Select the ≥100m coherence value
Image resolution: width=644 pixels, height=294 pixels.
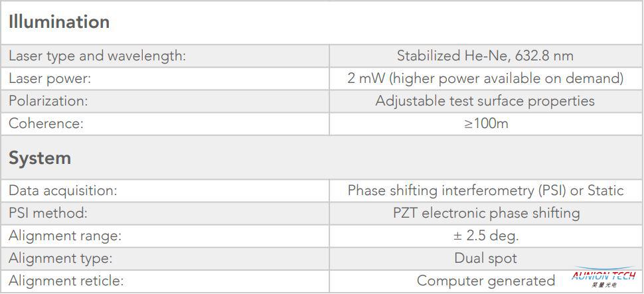coord(486,123)
